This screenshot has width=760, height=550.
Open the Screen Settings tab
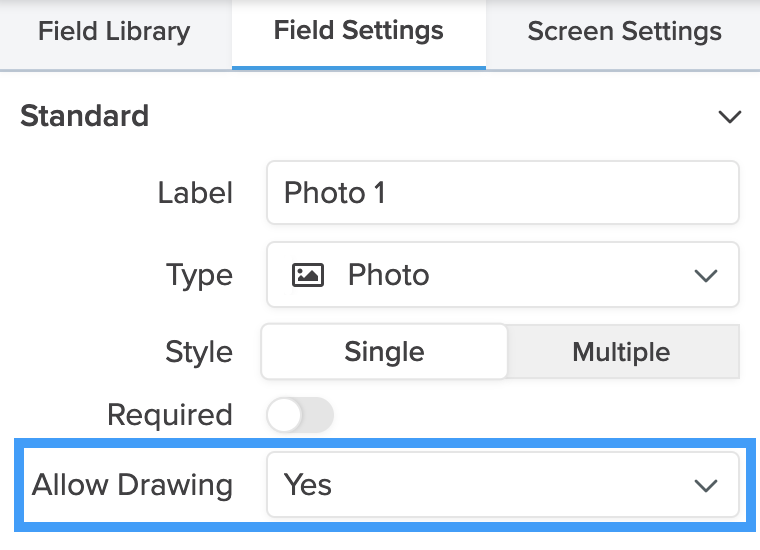(624, 31)
